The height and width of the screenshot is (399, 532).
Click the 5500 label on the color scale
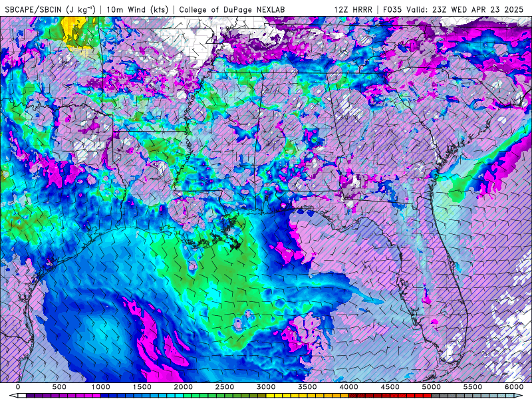[473, 387]
